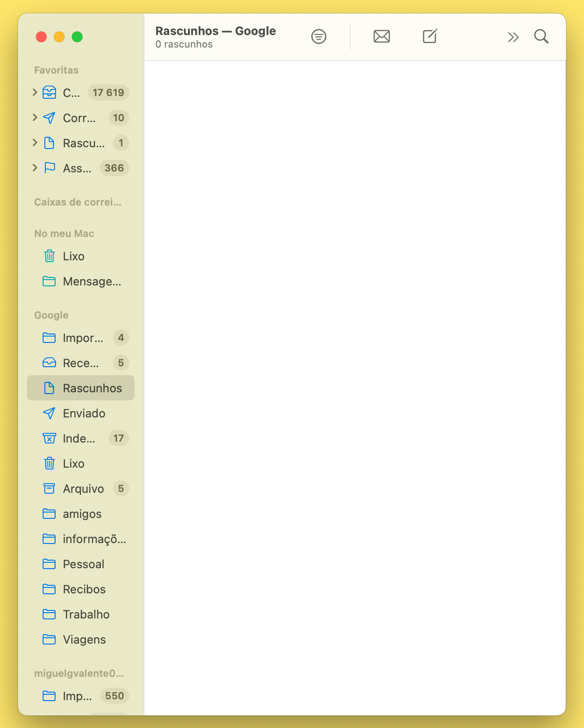Open the Mensage... folder on my Mac
The height and width of the screenshot is (728, 584).
pos(81,281)
